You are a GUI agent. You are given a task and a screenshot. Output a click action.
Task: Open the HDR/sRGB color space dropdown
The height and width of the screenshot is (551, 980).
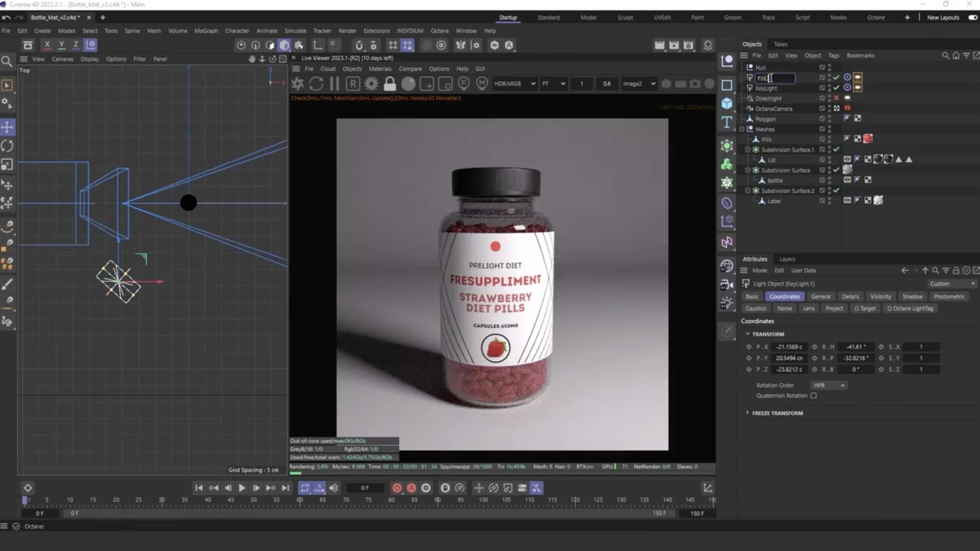tap(533, 84)
